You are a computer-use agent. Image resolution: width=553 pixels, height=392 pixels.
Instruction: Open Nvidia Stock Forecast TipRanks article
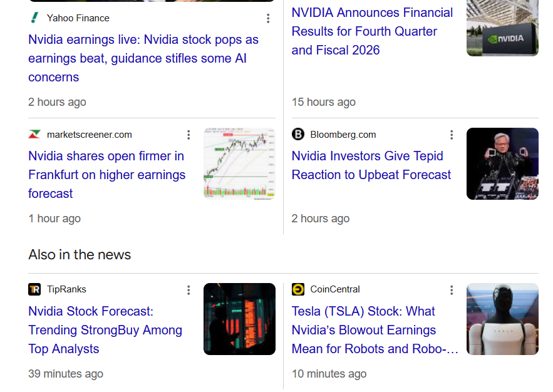[x=105, y=330]
